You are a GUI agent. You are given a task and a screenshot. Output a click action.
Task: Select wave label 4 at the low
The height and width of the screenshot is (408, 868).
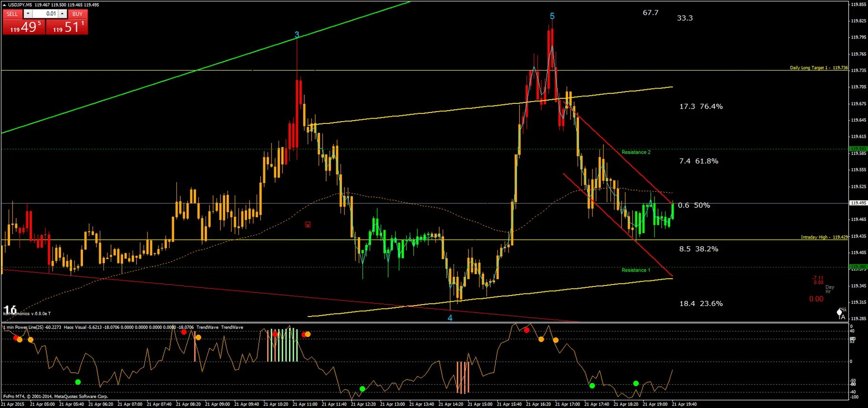coord(450,318)
